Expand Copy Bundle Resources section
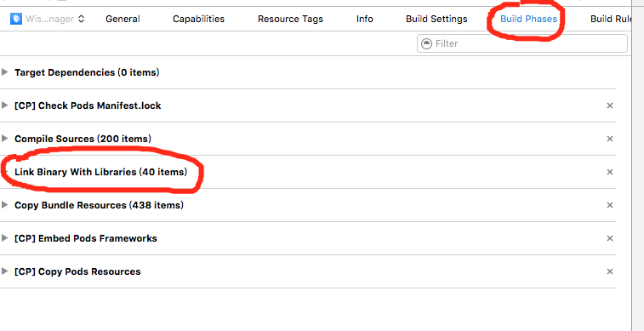Image resolution: width=644 pixels, height=331 pixels. (5, 205)
